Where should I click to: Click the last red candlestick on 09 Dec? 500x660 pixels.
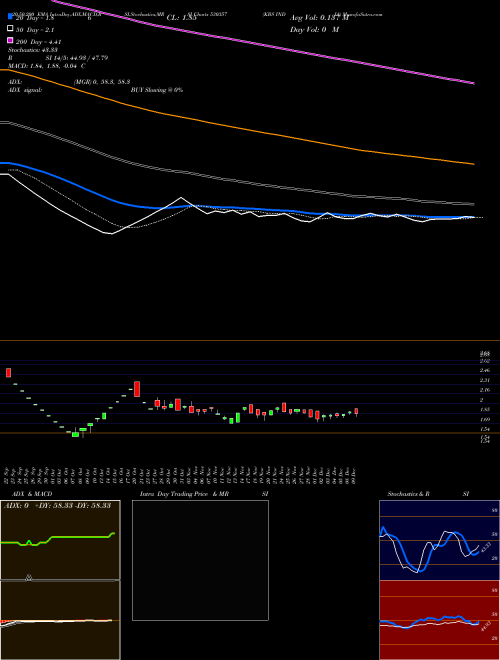[x=356, y=411]
